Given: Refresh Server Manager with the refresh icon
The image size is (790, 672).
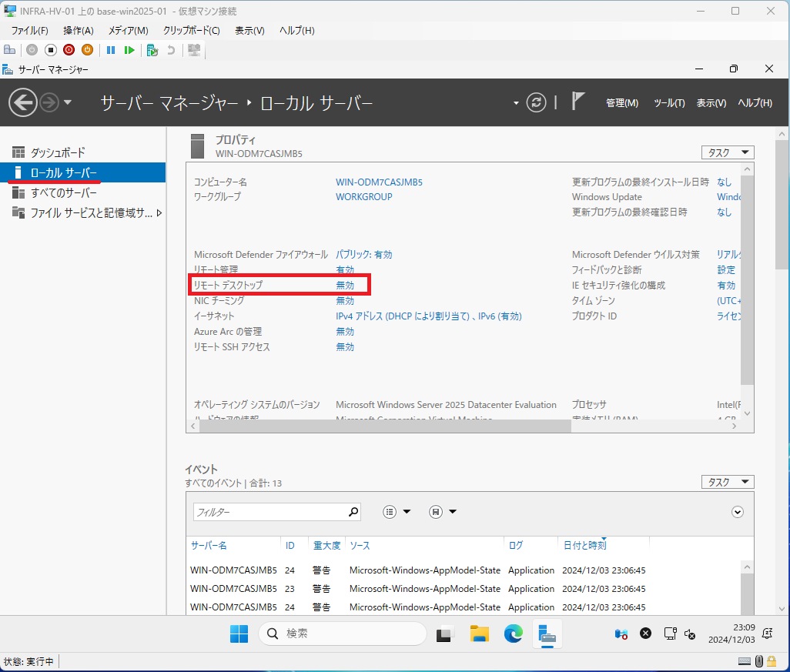Looking at the screenshot, I should [x=536, y=103].
